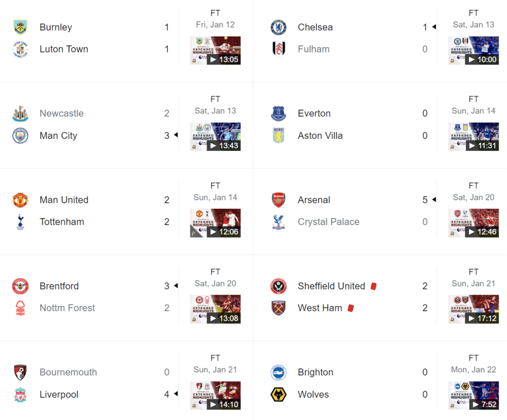Play Brighton vs Wolves 7:52 highlights
Screen dimensions: 507x420
coord(474,396)
